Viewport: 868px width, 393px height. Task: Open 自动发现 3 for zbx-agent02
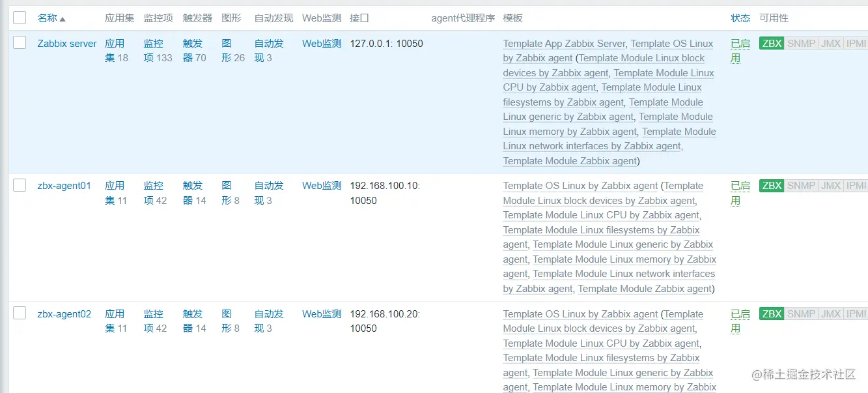(269, 321)
